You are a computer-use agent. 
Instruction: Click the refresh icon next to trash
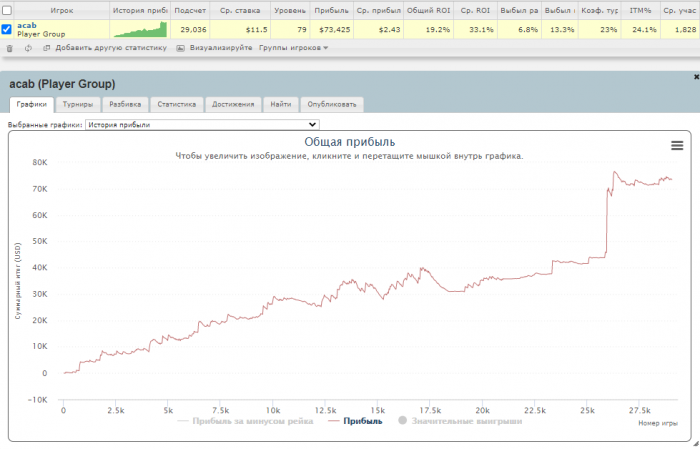pos(28,48)
